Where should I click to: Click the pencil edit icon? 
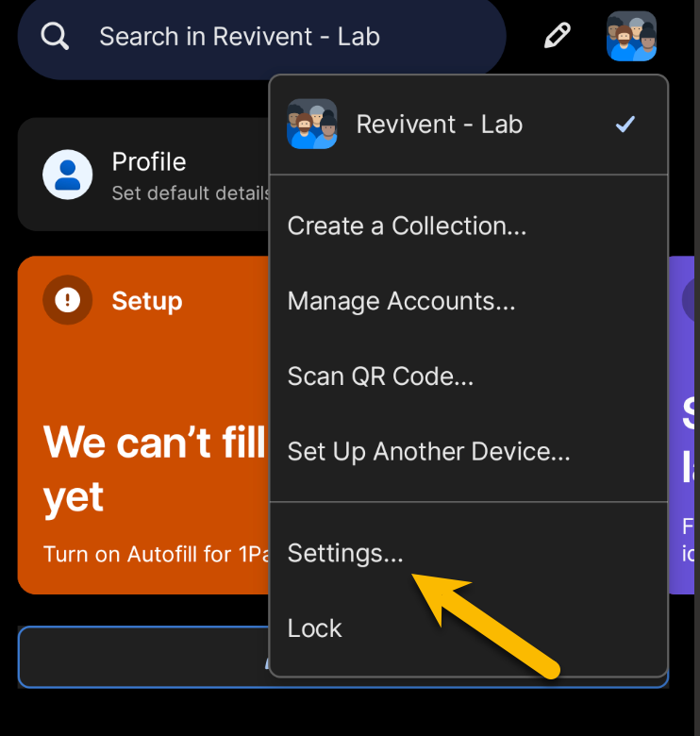(x=557, y=35)
